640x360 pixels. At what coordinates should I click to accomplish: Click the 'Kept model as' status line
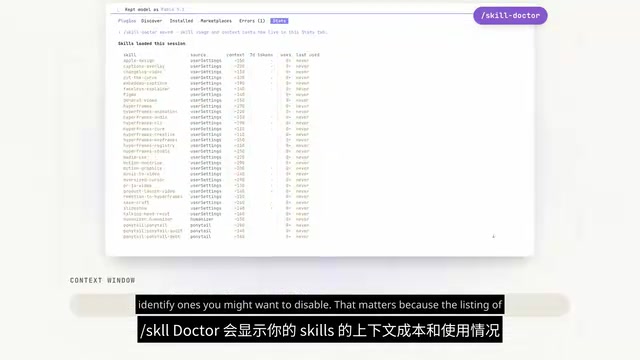(x=154, y=9)
